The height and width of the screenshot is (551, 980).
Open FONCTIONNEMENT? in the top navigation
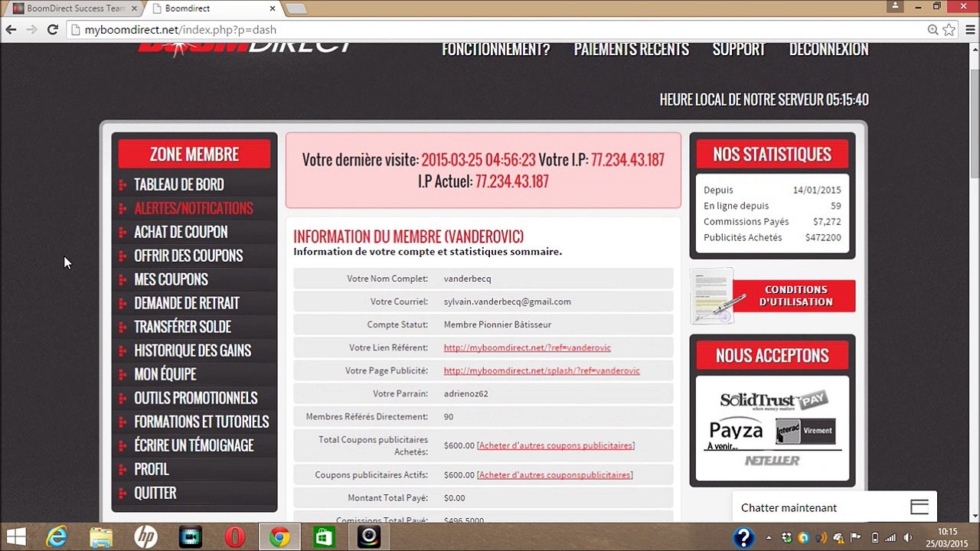pyautogui.click(x=496, y=49)
